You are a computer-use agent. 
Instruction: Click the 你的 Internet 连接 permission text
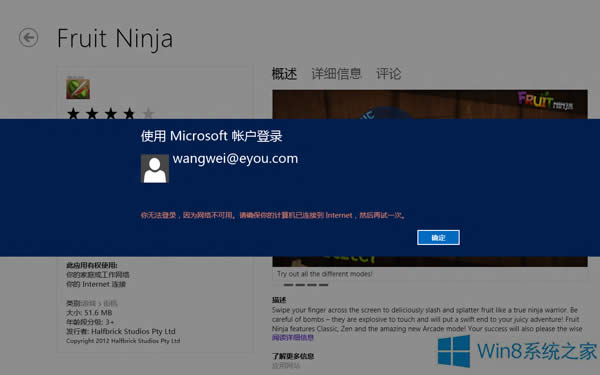point(96,284)
